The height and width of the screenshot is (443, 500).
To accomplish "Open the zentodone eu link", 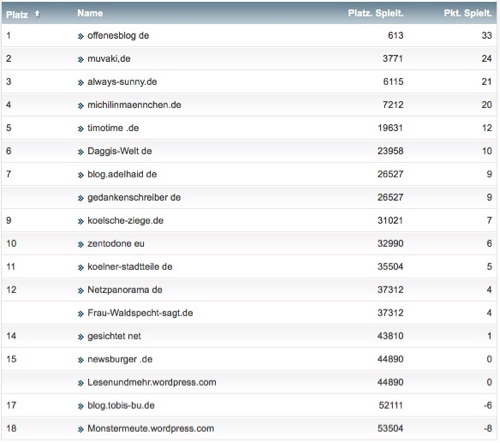I will (x=116, y=244).
